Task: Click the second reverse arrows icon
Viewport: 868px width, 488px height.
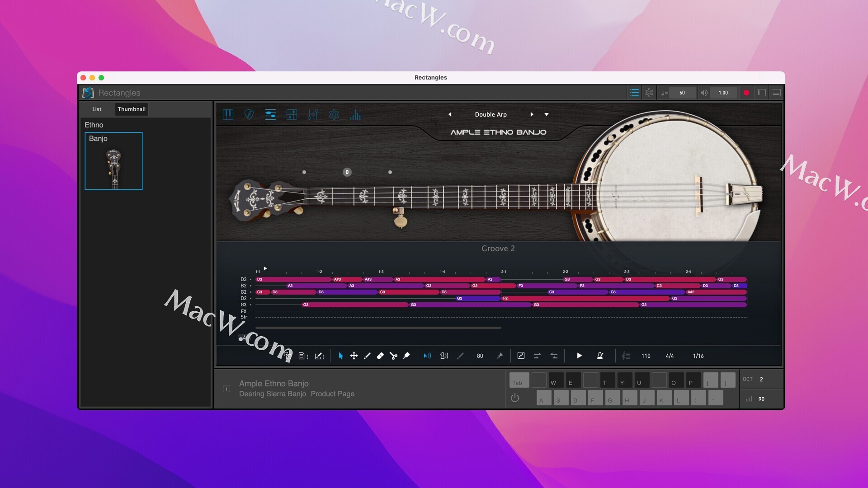Action: pos(554,356)
